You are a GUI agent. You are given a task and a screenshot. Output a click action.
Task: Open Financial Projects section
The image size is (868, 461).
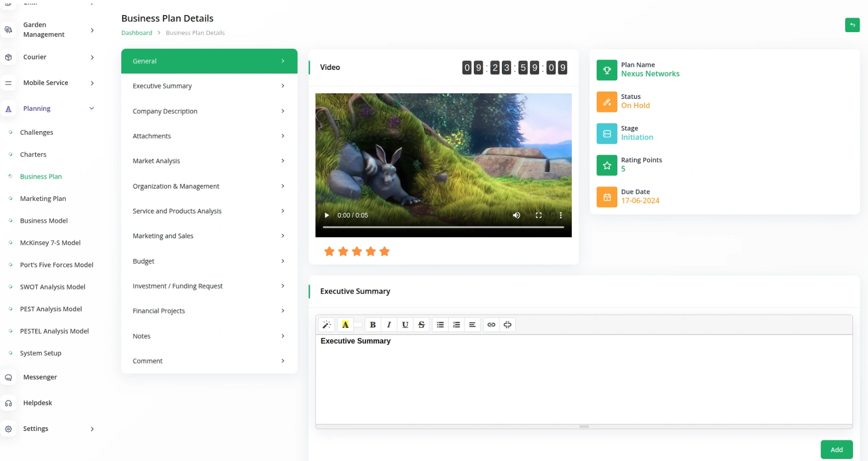point(209,311)
